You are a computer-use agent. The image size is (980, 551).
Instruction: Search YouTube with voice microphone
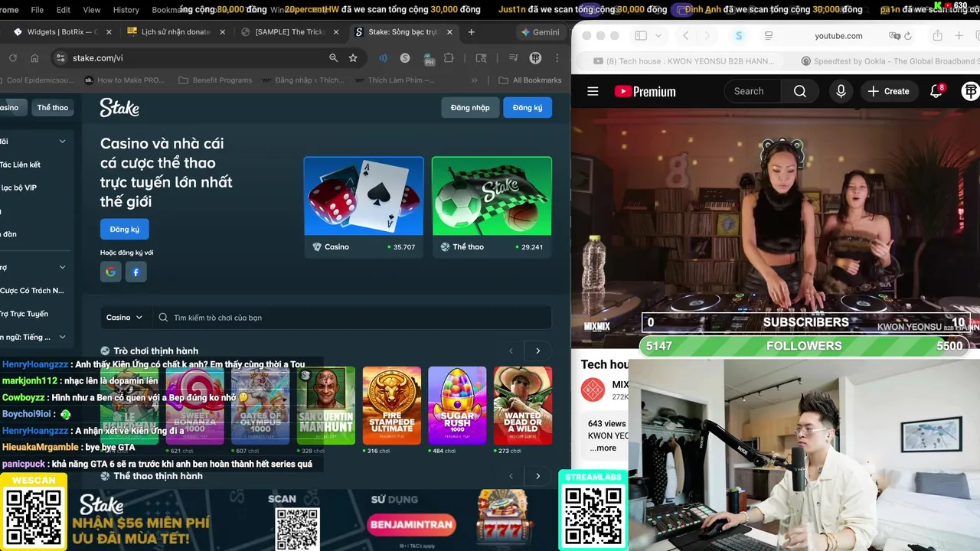pyautogui.click(x=841, y=91)
